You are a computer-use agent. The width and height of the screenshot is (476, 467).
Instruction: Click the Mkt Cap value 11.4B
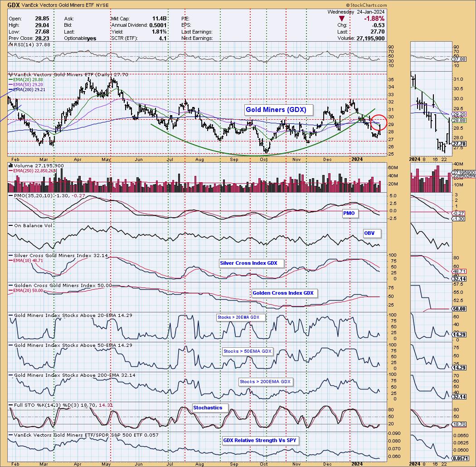[x=159, y=19]
